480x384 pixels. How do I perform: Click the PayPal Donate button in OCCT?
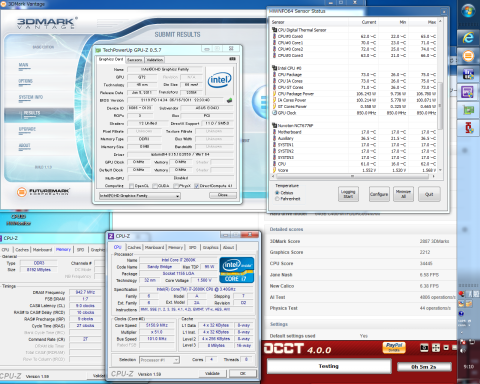point(394,347)
